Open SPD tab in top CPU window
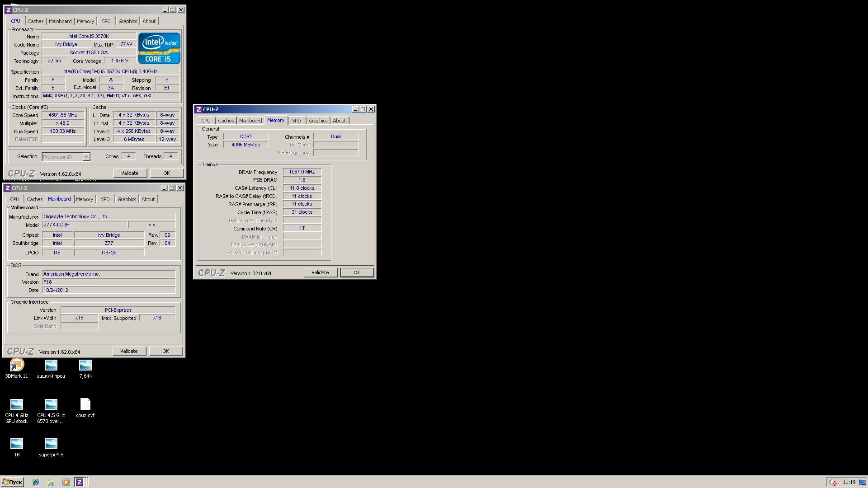The height and width of the screenshot is (488, 868). [106, 21]
